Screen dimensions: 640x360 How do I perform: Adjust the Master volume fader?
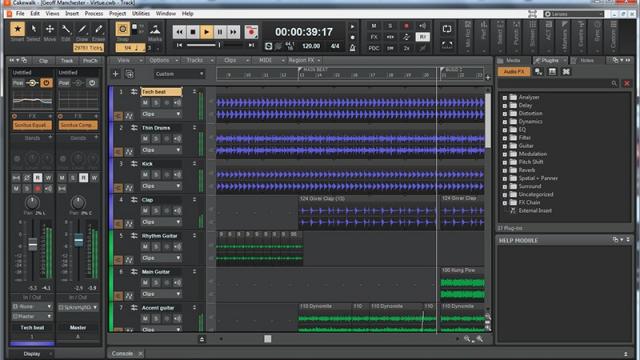(78, 240)
